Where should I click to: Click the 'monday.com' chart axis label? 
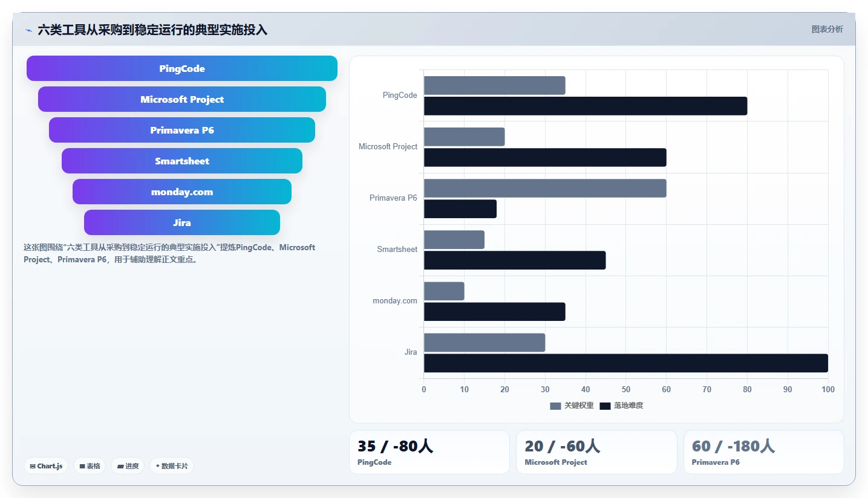pos(395,301)
